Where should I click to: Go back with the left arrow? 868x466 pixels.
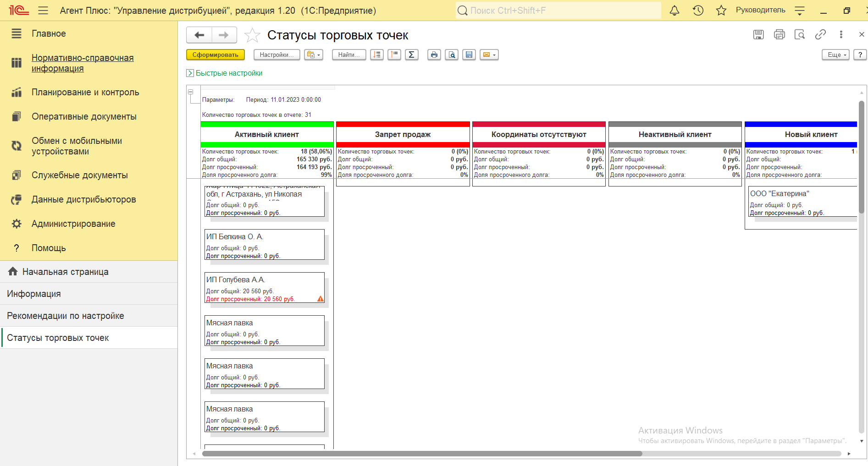[199, 35]
